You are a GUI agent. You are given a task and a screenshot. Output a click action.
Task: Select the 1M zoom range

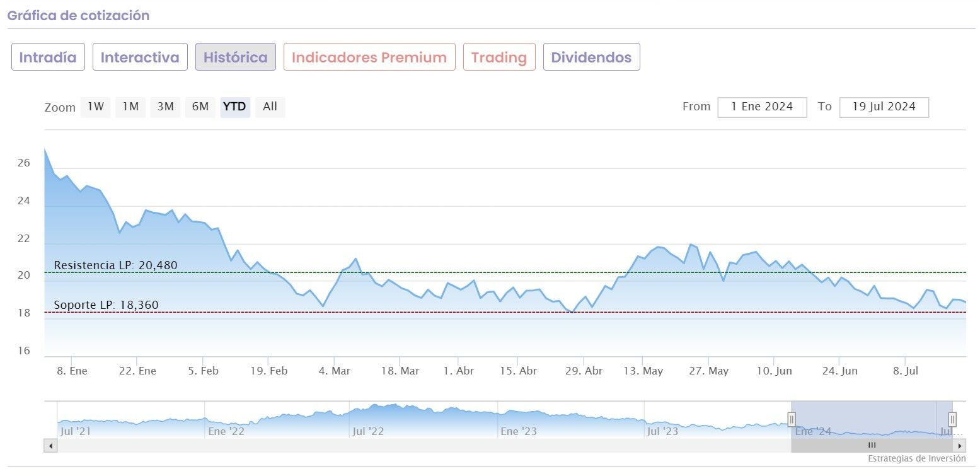130,107
